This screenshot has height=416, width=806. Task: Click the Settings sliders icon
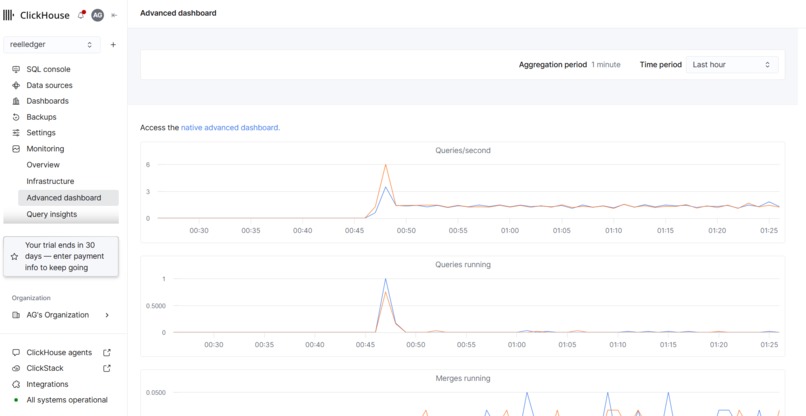coord(16,133)
